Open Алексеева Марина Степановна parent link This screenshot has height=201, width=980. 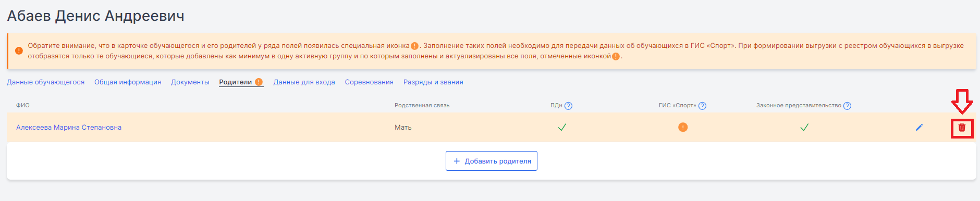click(x=69, y=127)
